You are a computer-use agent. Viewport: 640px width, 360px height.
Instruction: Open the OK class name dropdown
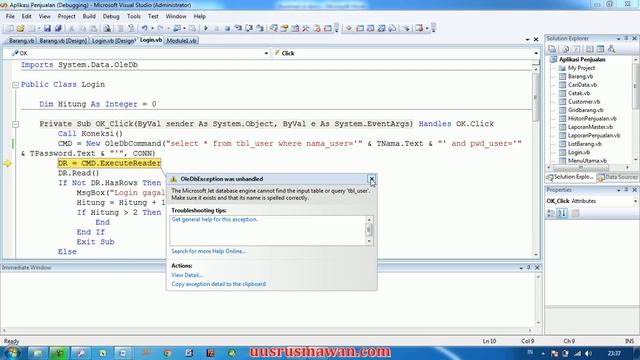[266, 53]
